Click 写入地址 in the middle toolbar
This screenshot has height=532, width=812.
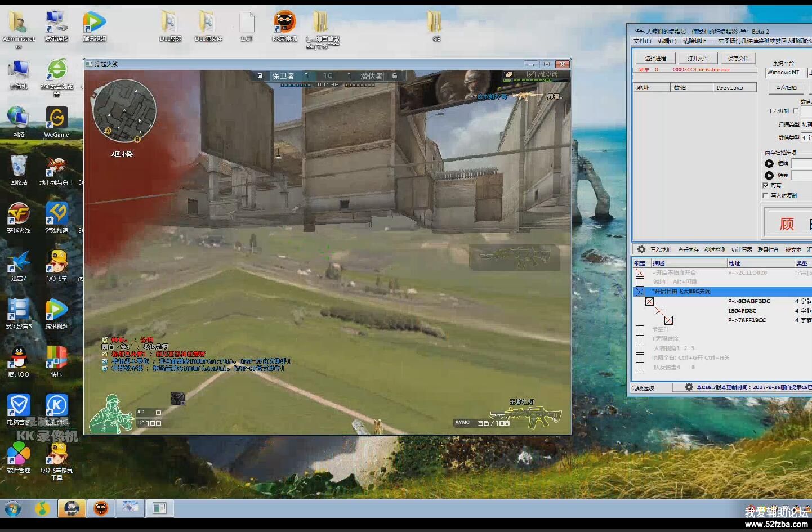click(661, 249)
